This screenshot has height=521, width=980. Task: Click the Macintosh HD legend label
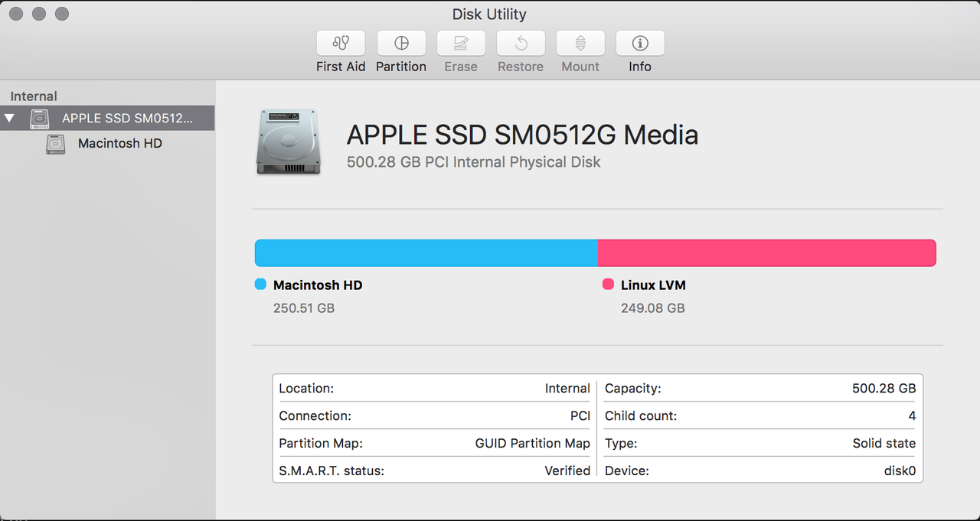pos(318,285)
